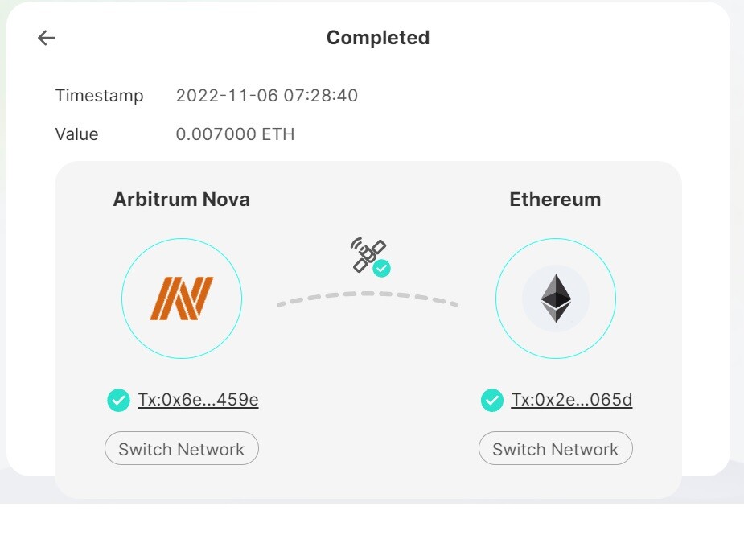Click the back arrow at top left
Viewport: 744px width, 560px height.
click(x=47, y=38)
